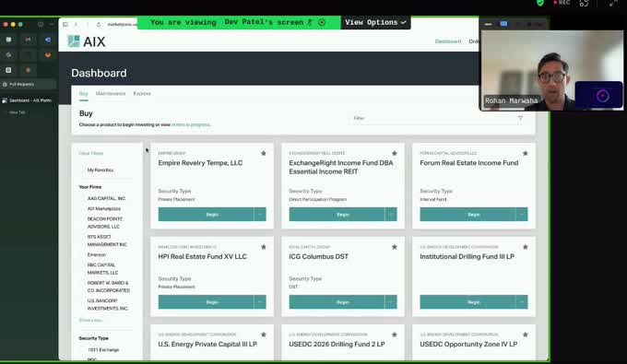Viewport: 627px width, 364px height.
Task: Click the screen-share annotation icon in green banner
Action: (322, 22)
